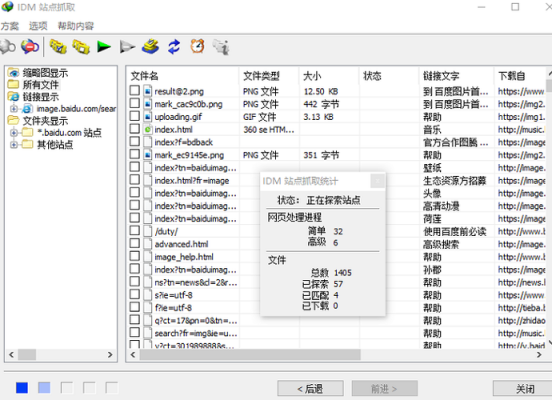Screen dimensions: 552x400
Task: Sort by 下载自 column header
Action: [521, 76]
